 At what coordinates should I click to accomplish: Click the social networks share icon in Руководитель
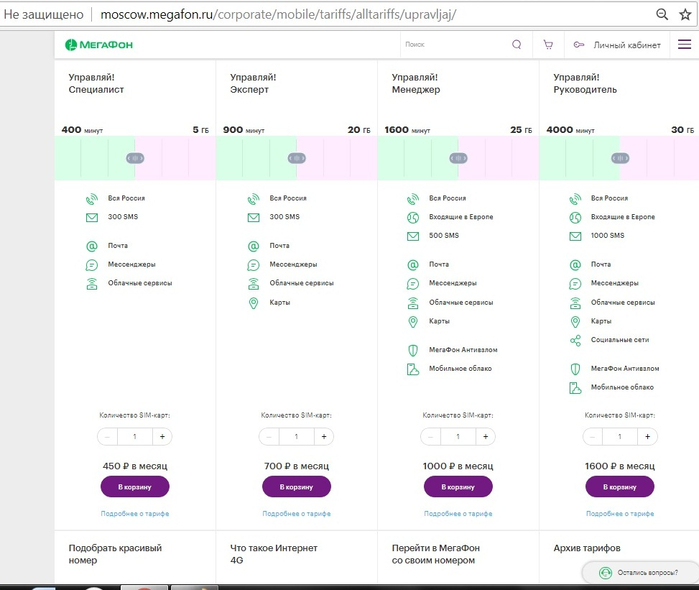(x=575, y=341)
